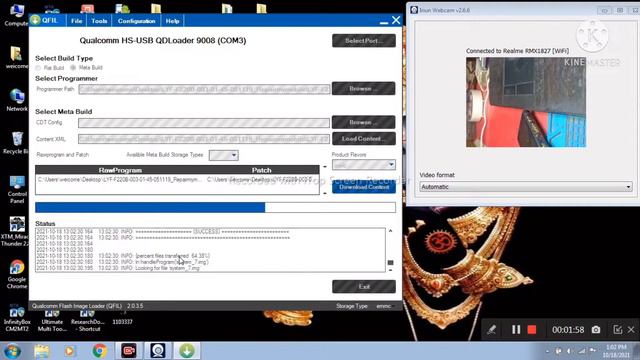Screen dimensions: 640x360
Task: Click the blue download progress bar
Action: 215,207
